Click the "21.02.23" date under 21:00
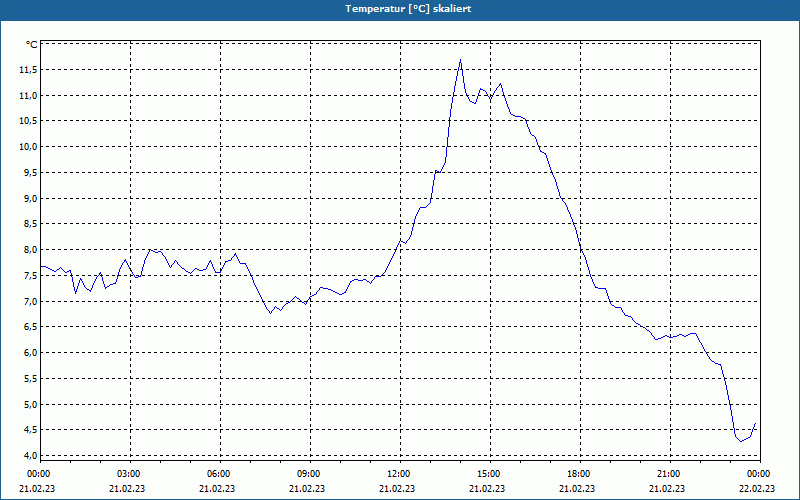Viewport: 800px width, 500px height. (x=667, y=488)
